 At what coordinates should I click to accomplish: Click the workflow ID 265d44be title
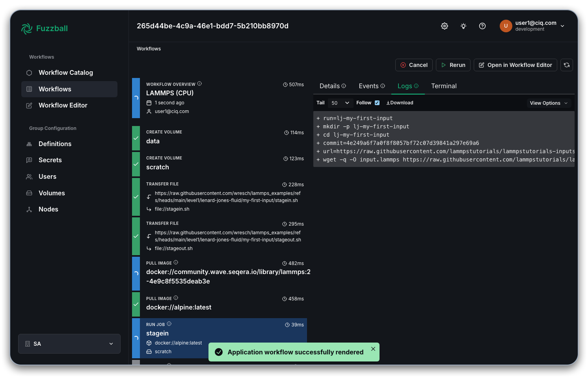pos(212,26)
